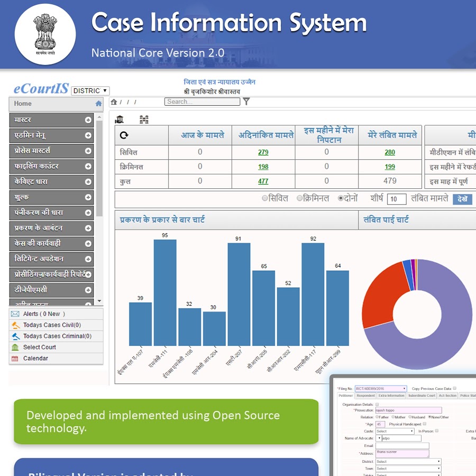Screen dimensions: 476x476
Task: Switch to the Subordinate Court tab
Action: coord(422,396)
